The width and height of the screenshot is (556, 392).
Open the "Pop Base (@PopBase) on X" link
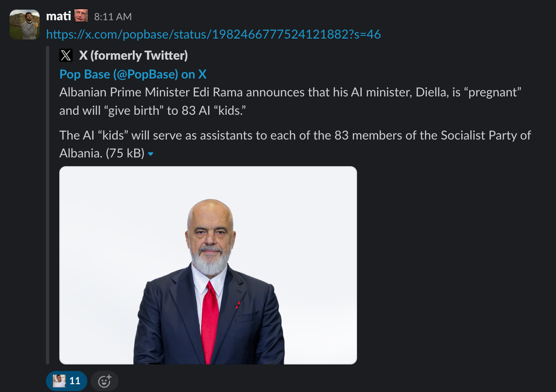133,74
